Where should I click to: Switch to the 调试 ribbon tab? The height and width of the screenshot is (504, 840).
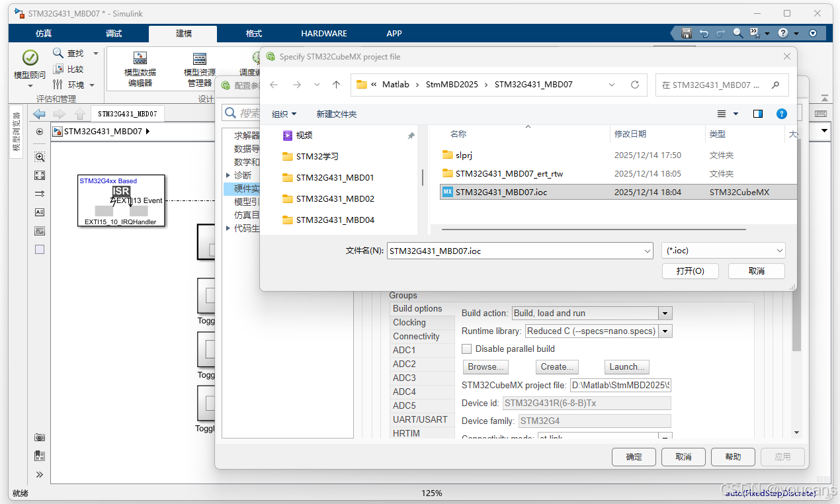point(114,33)
